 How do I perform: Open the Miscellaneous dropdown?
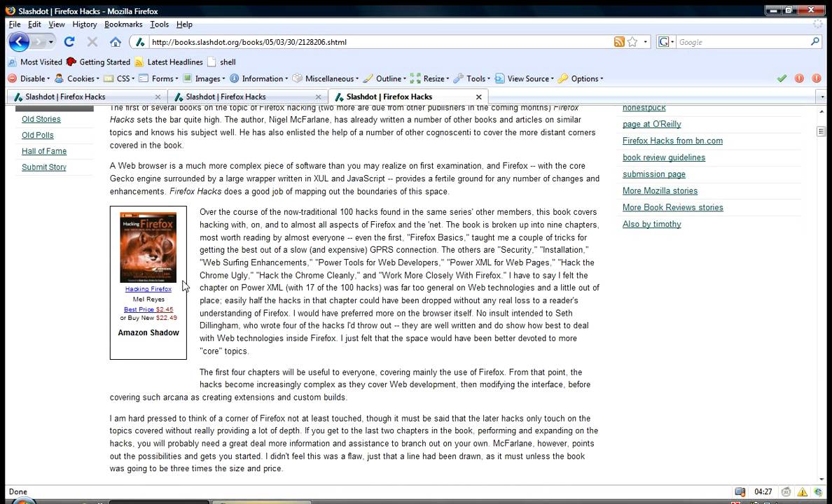[x=325, y=78]
